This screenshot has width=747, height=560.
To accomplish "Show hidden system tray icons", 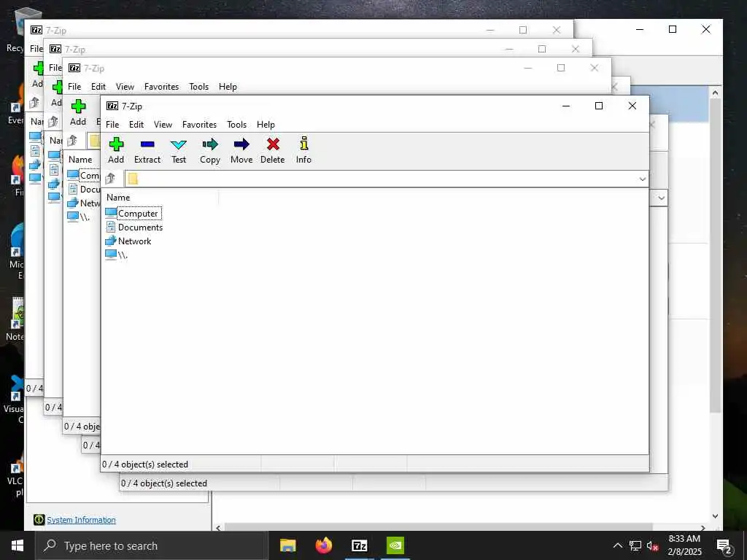I will click(x=617, y=545).
